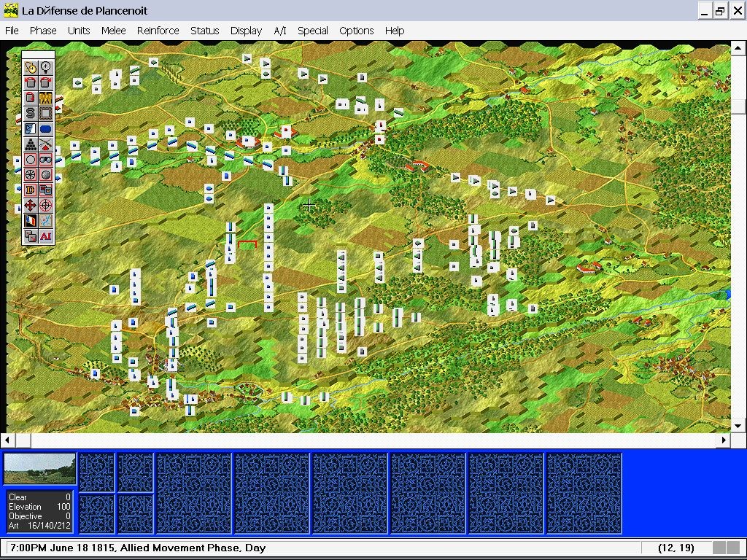Open the Options menu
Viewport: 747px width, 560px height.
(356, 31)
